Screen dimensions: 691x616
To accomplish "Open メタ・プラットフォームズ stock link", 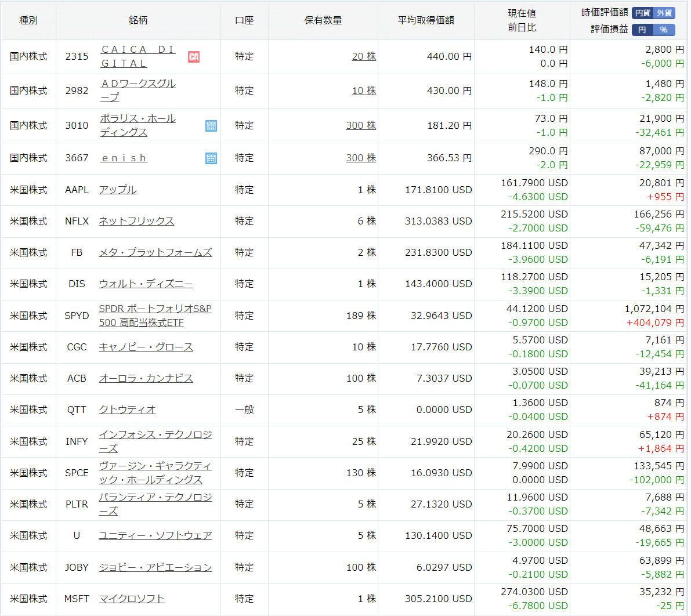I will [155, 252].
